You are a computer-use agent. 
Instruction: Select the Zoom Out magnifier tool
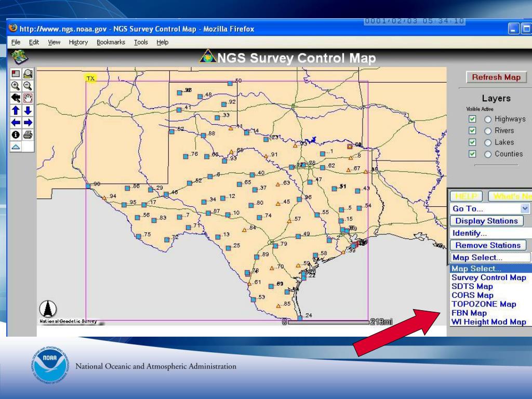click(x=28, y=86)
